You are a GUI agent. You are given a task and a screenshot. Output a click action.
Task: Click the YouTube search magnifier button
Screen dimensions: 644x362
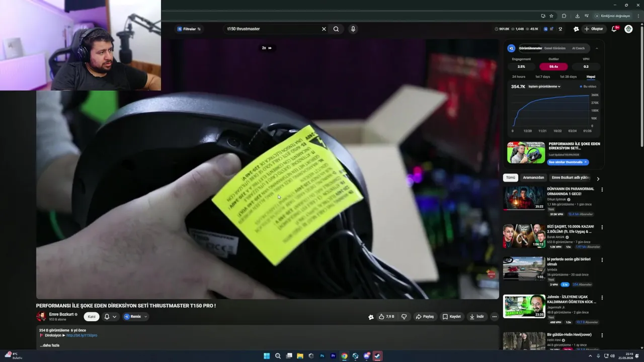tap(336, 29)
